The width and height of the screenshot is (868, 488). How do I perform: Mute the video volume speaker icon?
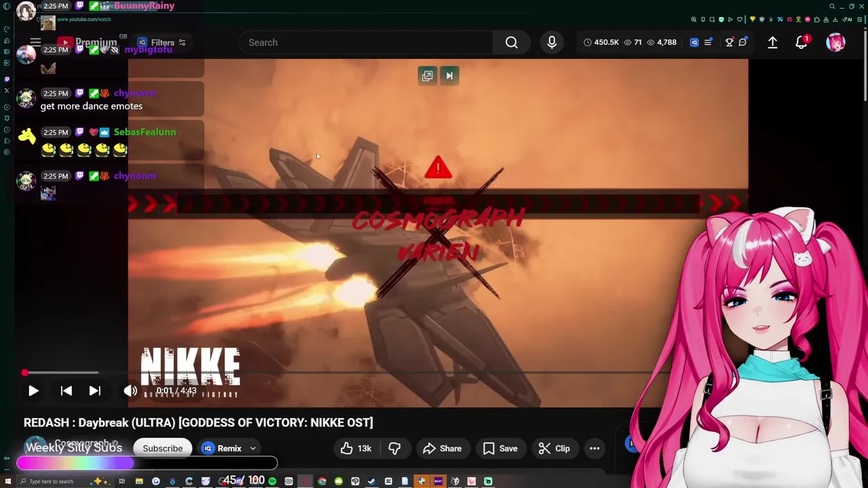pos(130,391)
